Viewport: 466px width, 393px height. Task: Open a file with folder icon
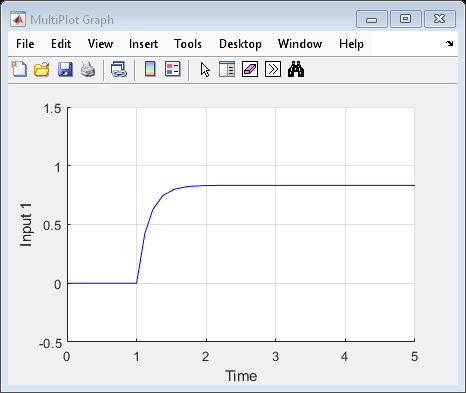42,69
